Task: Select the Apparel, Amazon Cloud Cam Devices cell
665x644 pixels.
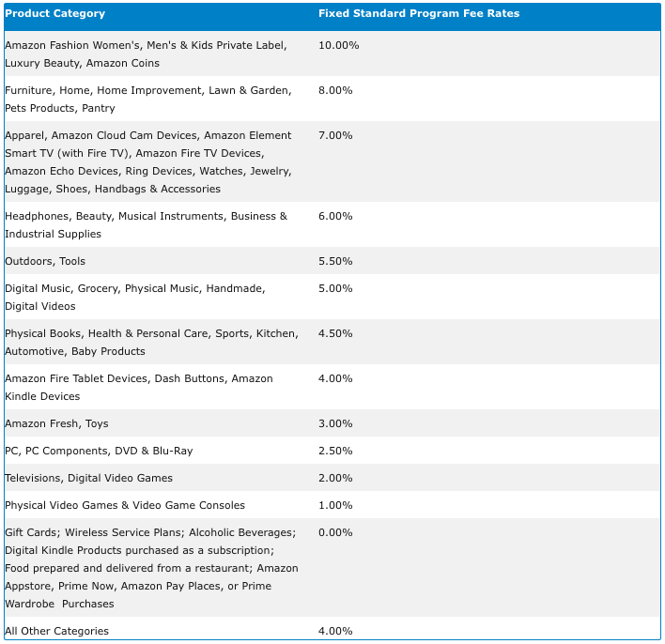Action: tap(148, 162)
